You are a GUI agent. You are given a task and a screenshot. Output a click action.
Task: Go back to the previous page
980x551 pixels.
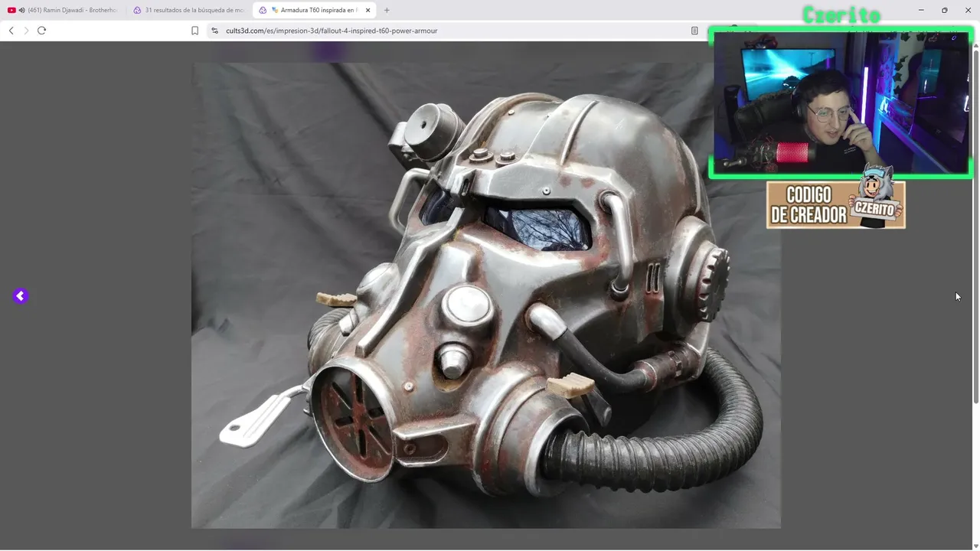11,31
